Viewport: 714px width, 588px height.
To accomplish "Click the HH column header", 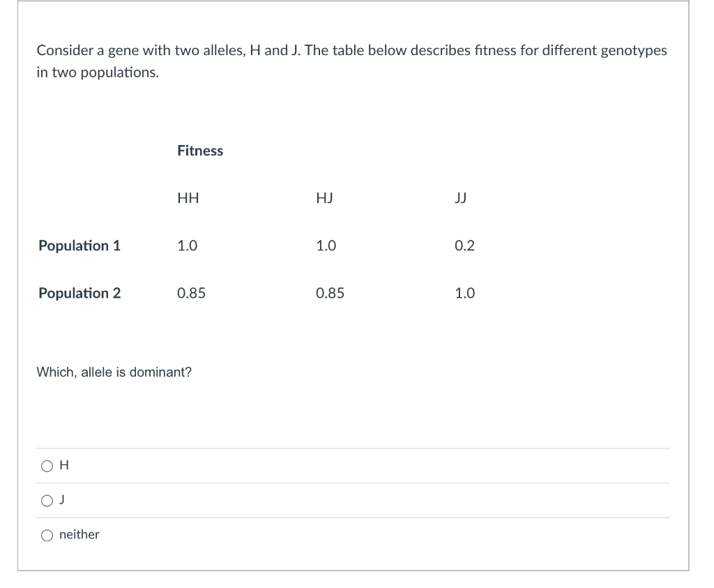I will 188,198.
